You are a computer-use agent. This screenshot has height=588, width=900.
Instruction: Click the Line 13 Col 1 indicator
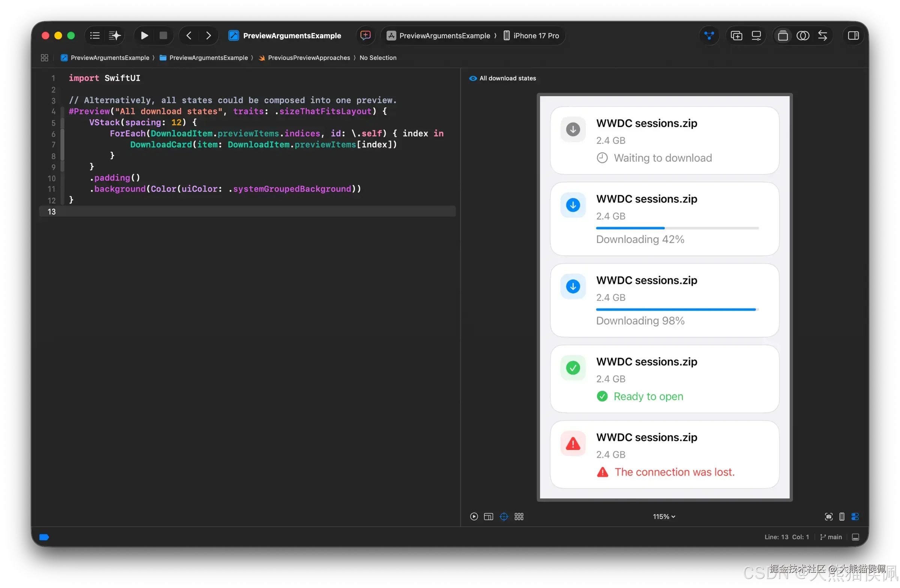click(786, 537)
